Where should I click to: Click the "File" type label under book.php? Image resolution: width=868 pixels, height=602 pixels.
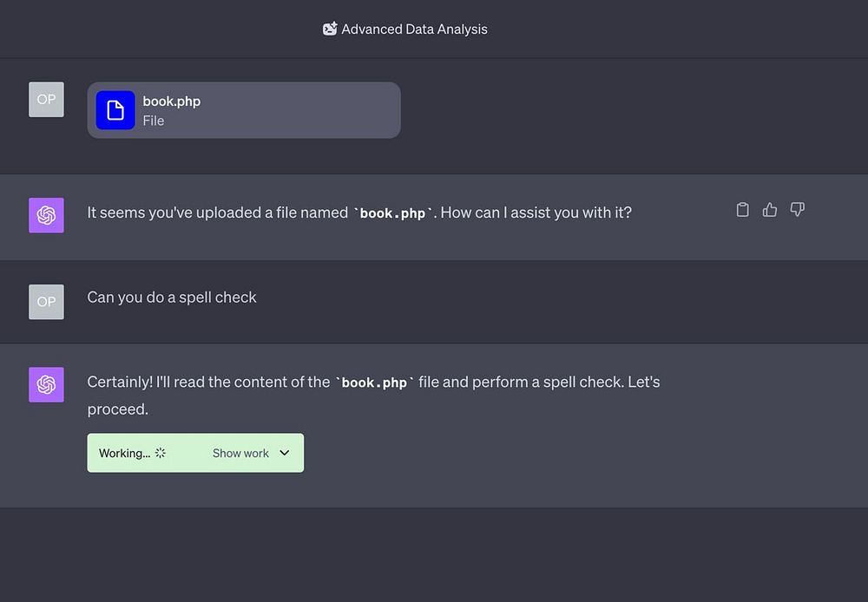[154, 121]
